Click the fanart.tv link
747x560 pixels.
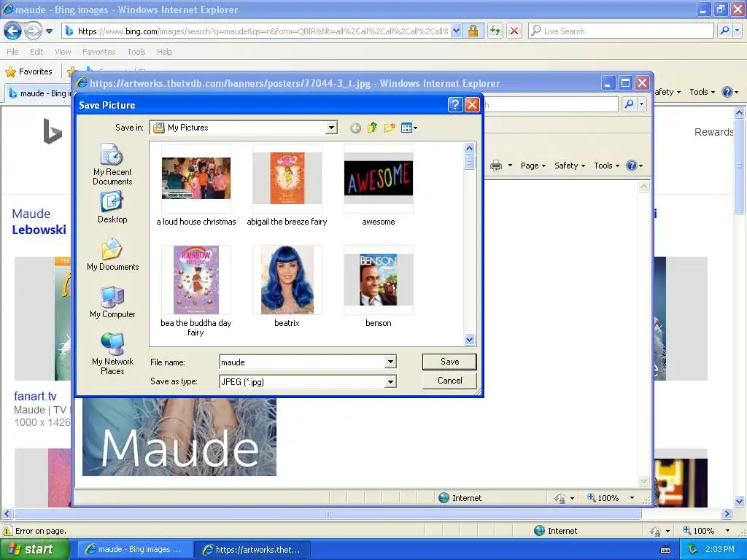click(35, 396)
